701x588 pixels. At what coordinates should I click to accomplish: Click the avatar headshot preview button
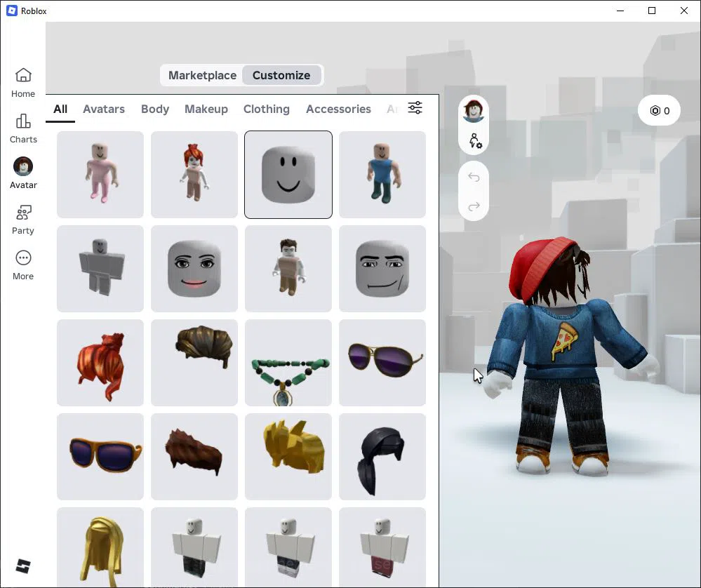pos(474,110)
